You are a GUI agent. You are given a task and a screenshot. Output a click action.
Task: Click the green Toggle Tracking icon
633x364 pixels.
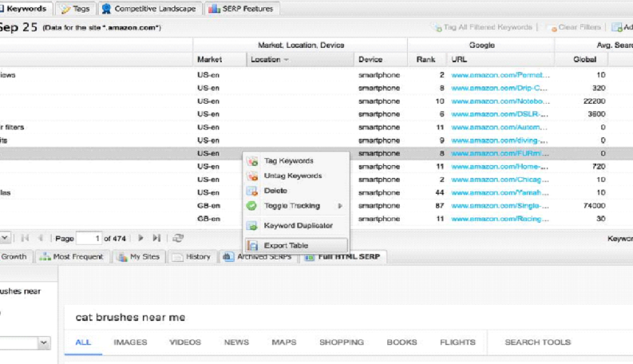251,206
